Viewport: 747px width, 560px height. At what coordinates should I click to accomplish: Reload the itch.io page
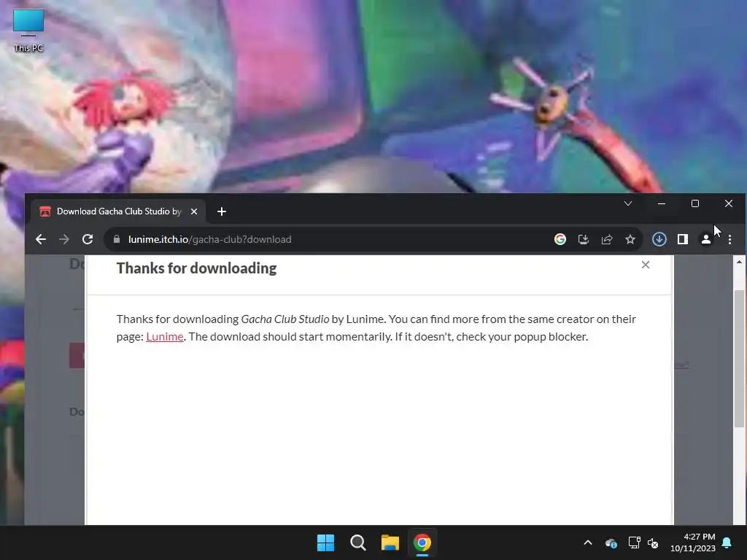pos(88,239)
